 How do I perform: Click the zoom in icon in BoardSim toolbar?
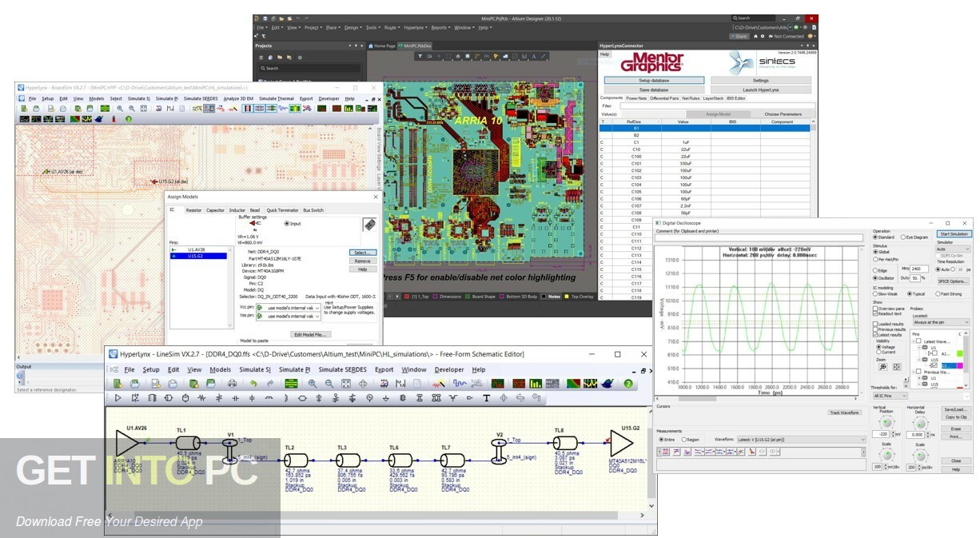pos(120,109)
